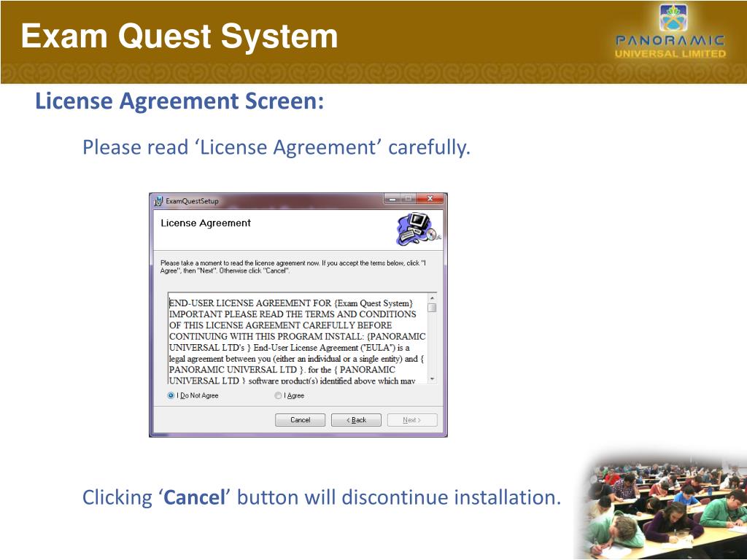Viewport: 747px width, 560px height.
Task: Click inside the EULA license text box
Action: click(298, 338)
